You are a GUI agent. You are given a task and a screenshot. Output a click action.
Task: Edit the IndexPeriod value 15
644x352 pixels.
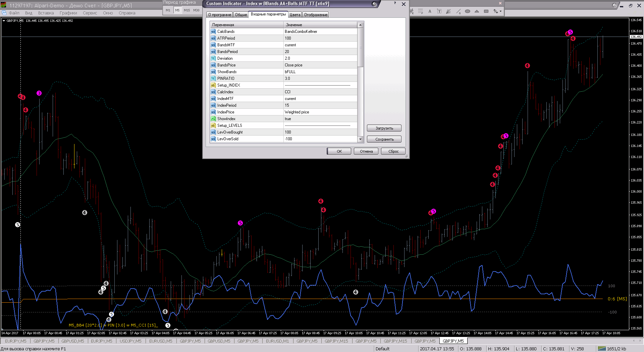click(x=320, y=105)
